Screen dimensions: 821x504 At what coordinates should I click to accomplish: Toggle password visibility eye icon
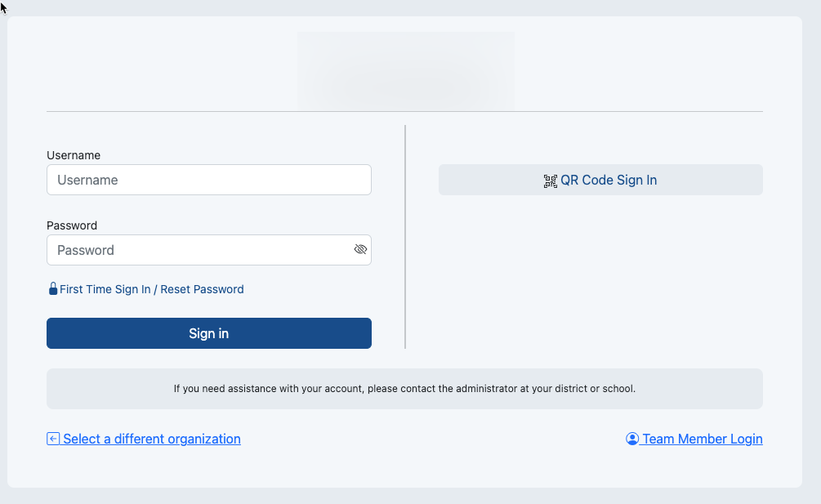click(x=360, y=250)
